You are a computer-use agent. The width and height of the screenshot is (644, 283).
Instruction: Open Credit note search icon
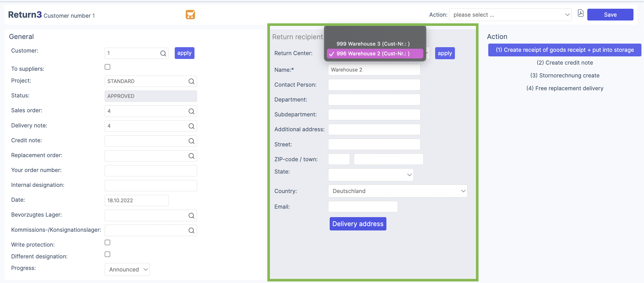191,141
